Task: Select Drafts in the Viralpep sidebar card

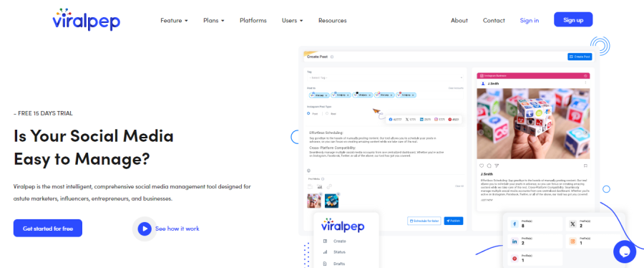Action: tap(339, 264)
